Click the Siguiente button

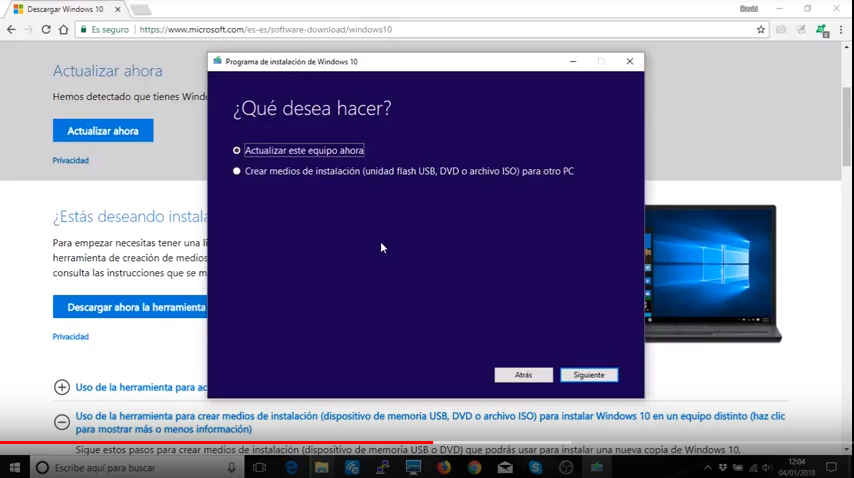click(x=589, y=375)
